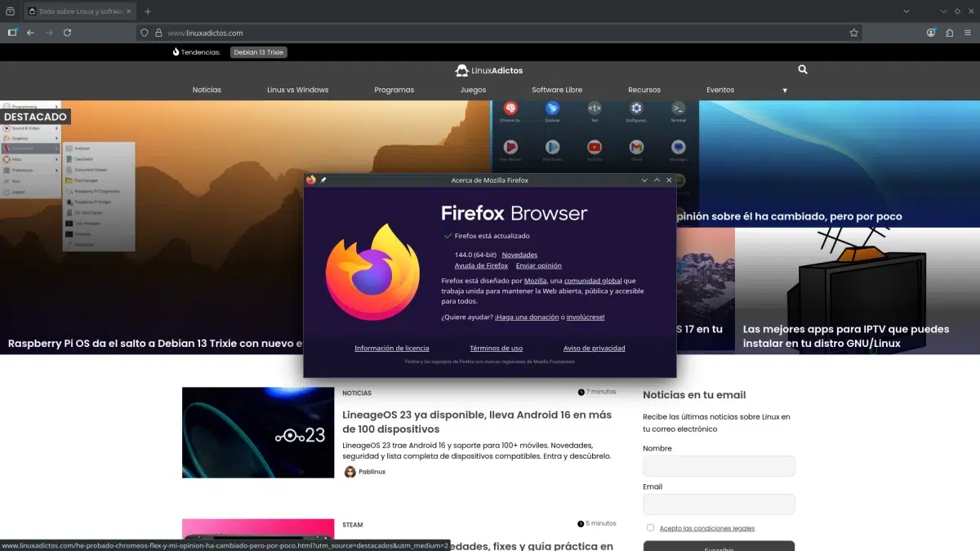This screenshot has height=551, width=980.
Task: Click the chevron in the about dialog title bar
Action: tap(644, 180)
